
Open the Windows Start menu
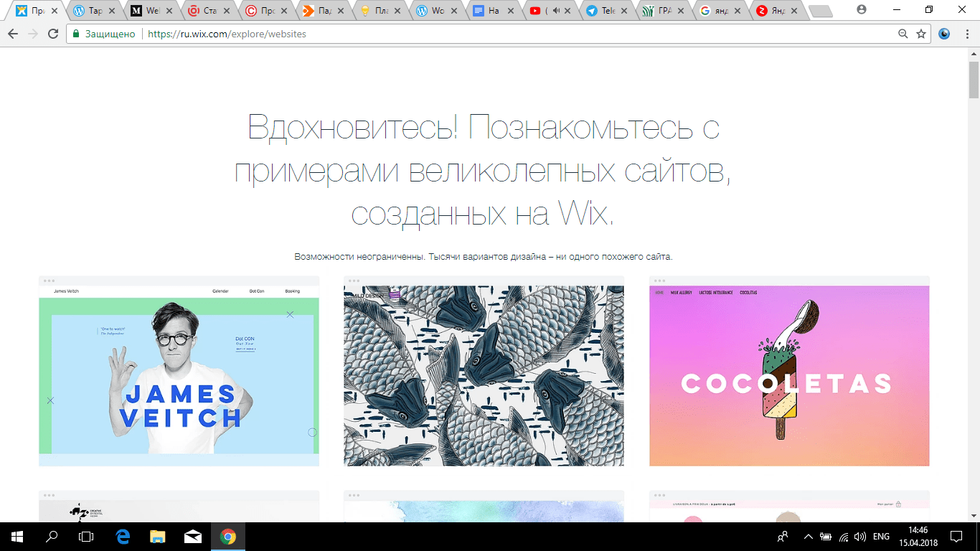tap(15, 536)
